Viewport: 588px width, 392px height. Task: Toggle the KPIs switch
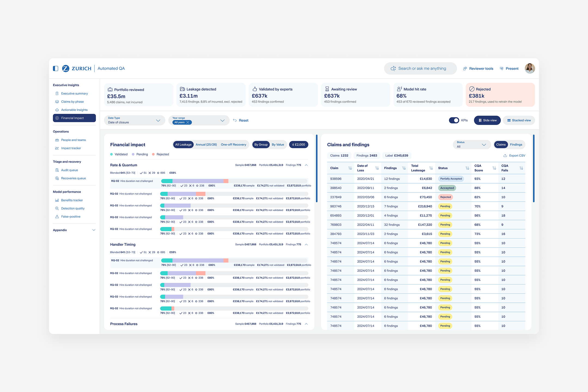coord(454,120)
